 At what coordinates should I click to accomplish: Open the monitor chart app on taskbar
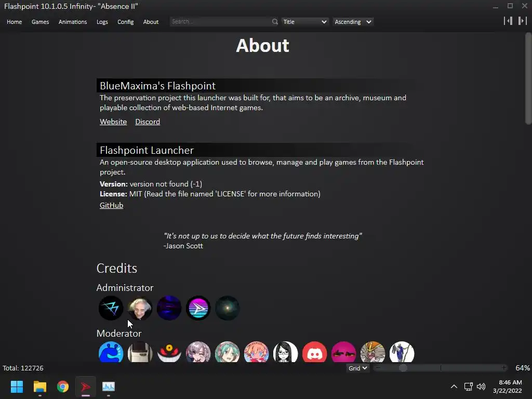tap(109, 387)
